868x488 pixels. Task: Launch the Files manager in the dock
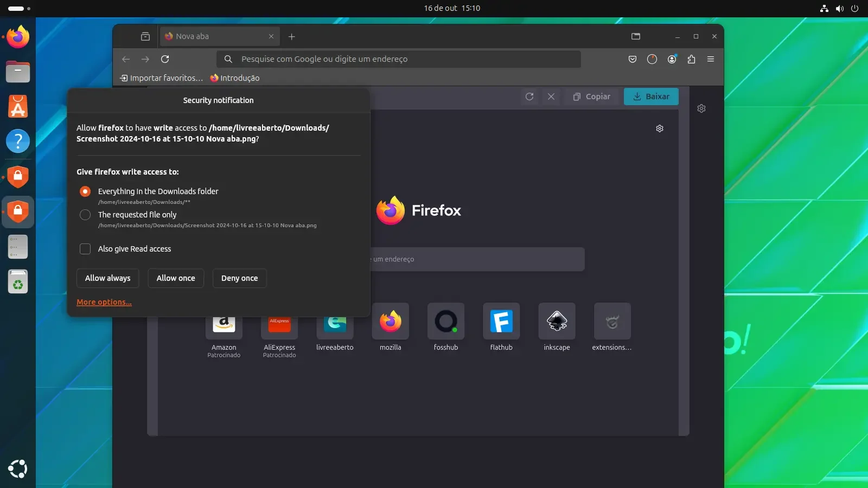pos(18,72)
